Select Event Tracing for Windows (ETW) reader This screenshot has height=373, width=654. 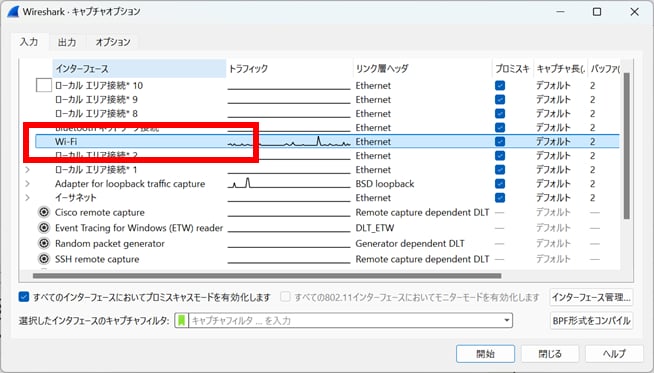[x=139, y=228]
